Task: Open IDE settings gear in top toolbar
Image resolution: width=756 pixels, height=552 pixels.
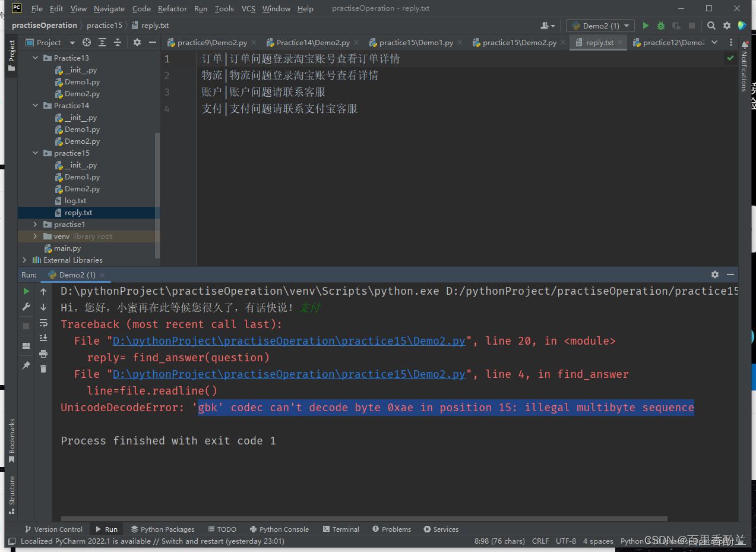Action: point(727,26)
